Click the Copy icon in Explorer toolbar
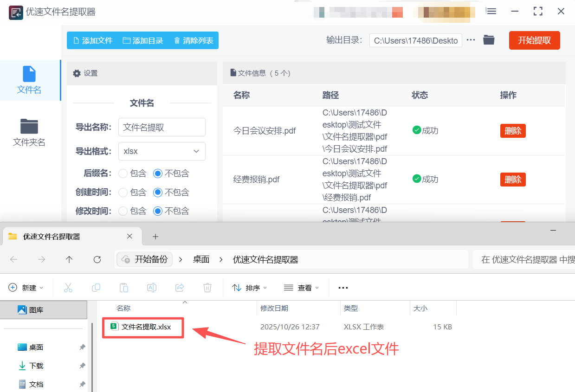This screenshot has height=392, width=575. (96, 288)
